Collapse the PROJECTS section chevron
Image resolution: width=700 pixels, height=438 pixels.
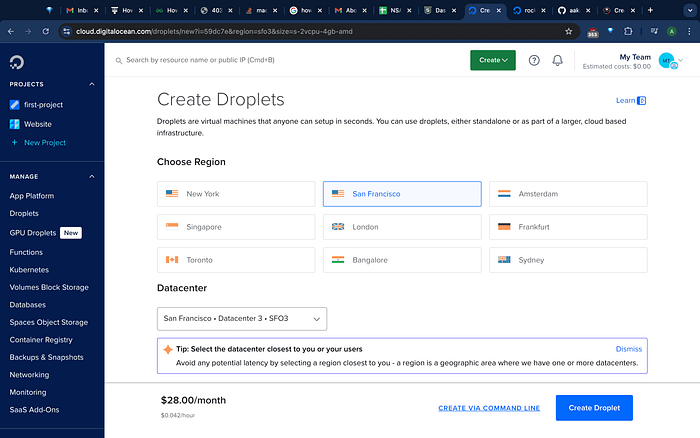pos(92,84)
